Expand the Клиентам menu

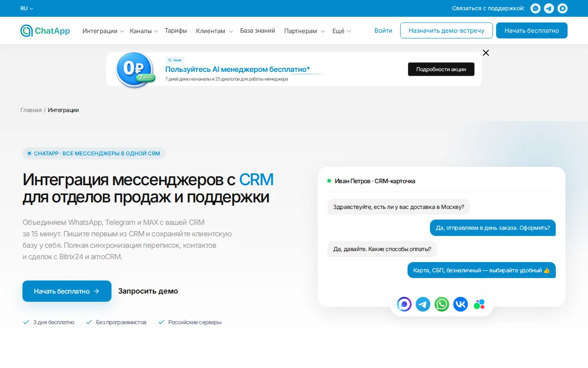point(214,31)
